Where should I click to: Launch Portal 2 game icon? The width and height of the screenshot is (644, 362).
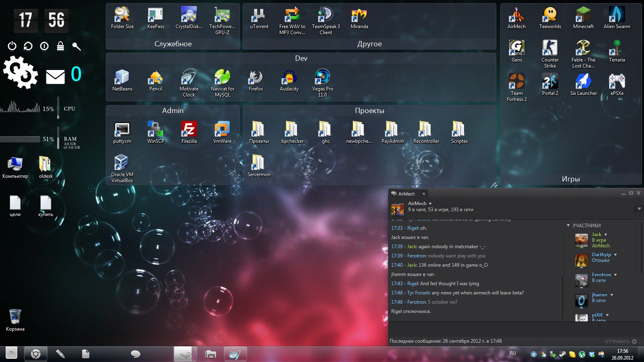click(550, 84)
